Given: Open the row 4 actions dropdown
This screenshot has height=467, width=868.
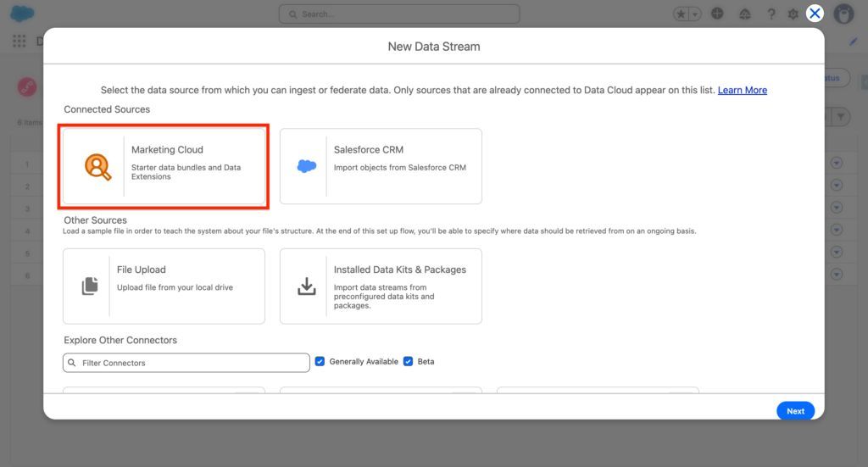Looking at the screenshot, I should tap(837, 230).
